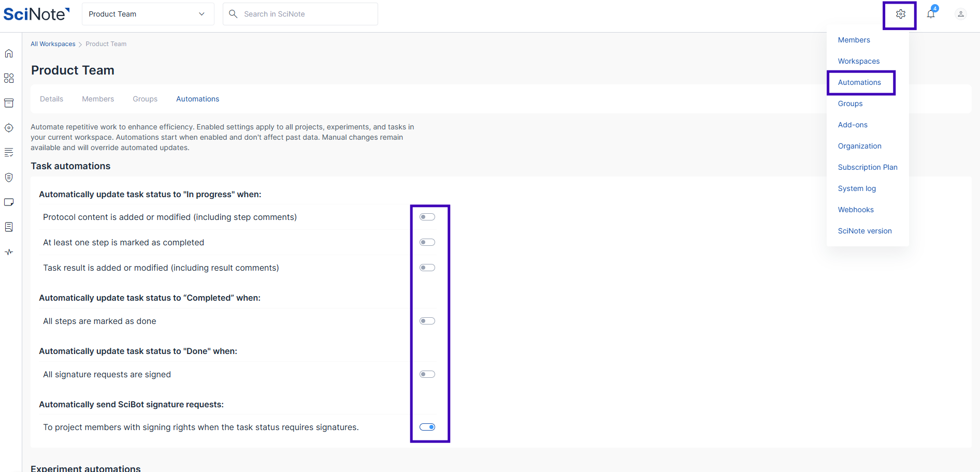Screen dimensions: 980x472
Task: Open the Tasks list sidebar icon
Action: (x=9, y=152)
